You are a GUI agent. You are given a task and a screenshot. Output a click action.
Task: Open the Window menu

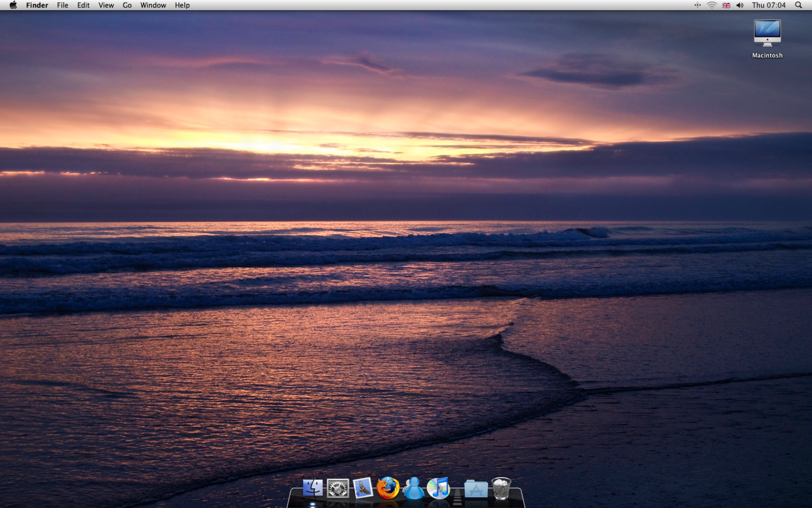[x=153, y=5]
